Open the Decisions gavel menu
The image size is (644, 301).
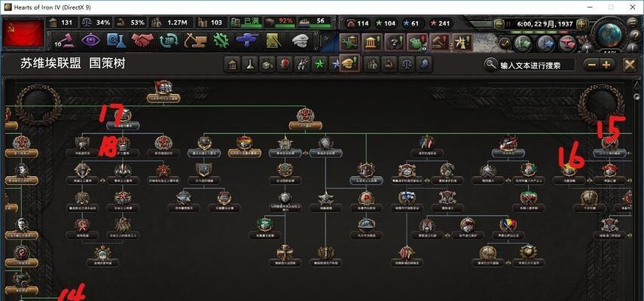point(66,40)
